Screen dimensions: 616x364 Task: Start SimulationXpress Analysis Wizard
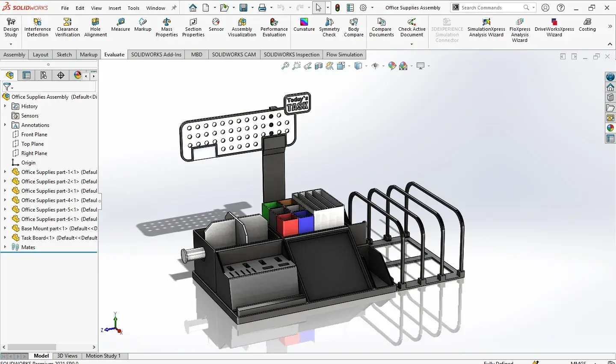tap(486, 28)
